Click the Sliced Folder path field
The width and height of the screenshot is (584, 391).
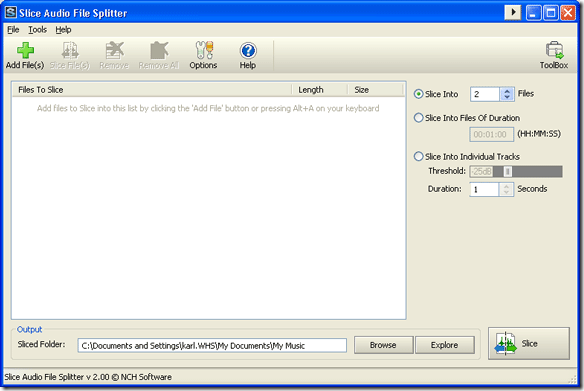pyautogui.click(x=212, y=346)
